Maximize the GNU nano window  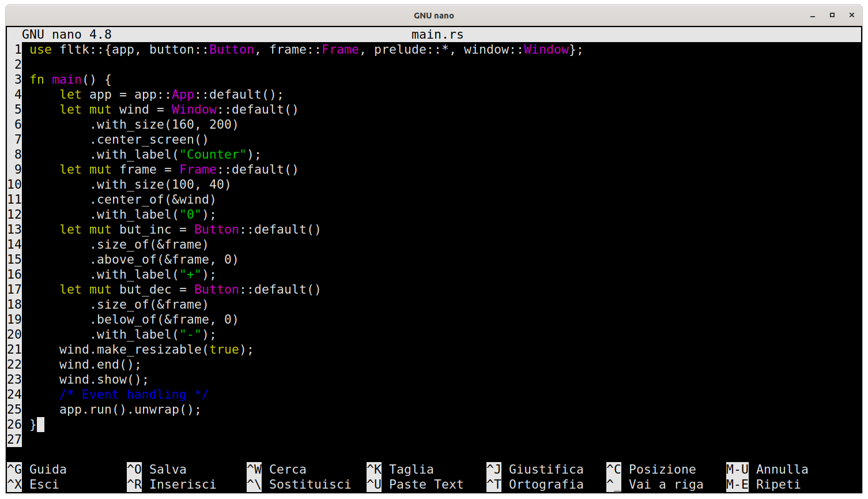coord(832,16)
